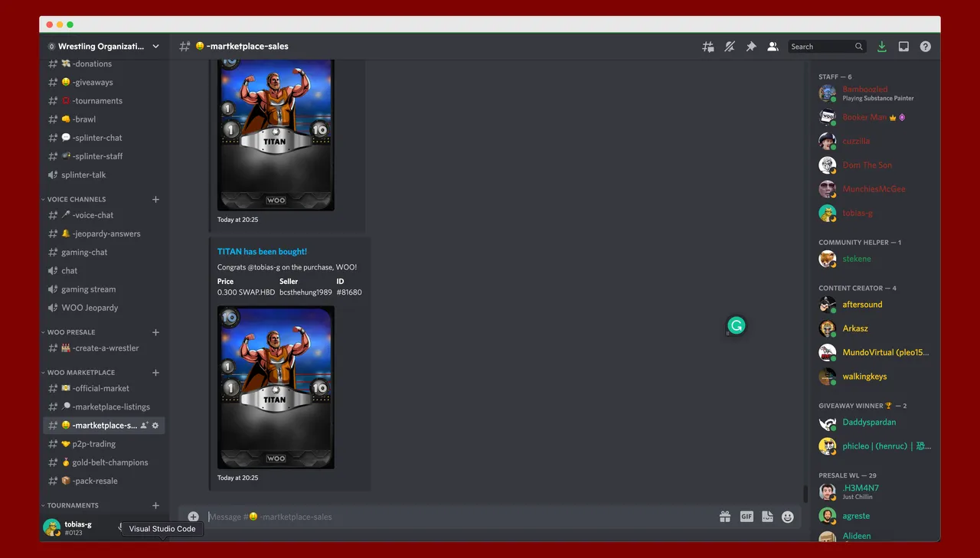Click the attachment plus button in message box

tap(193, 517)
